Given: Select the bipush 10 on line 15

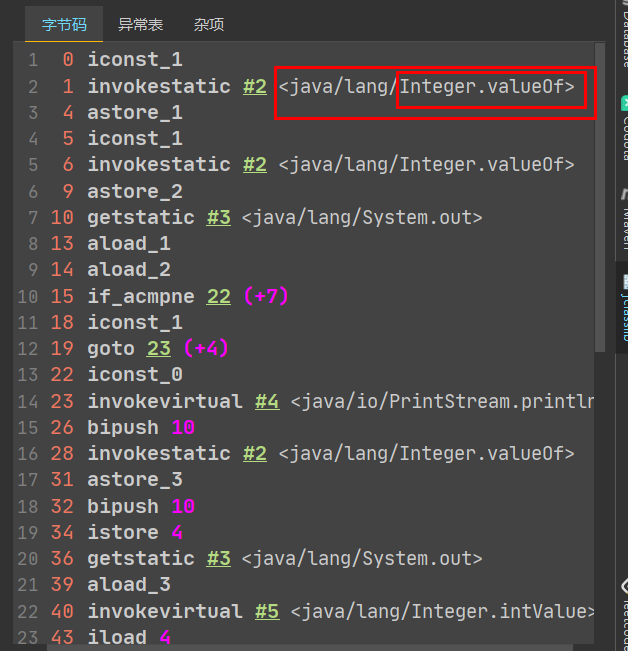Looking at the screenshot, I should (141, 428).
